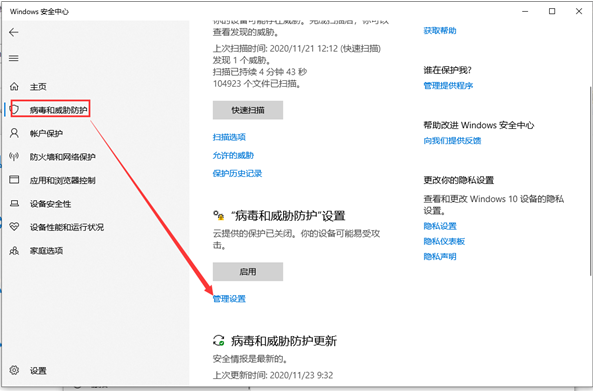
Task: Click the laptop icon for 设备安全性
Action: (x=14, y=204)
